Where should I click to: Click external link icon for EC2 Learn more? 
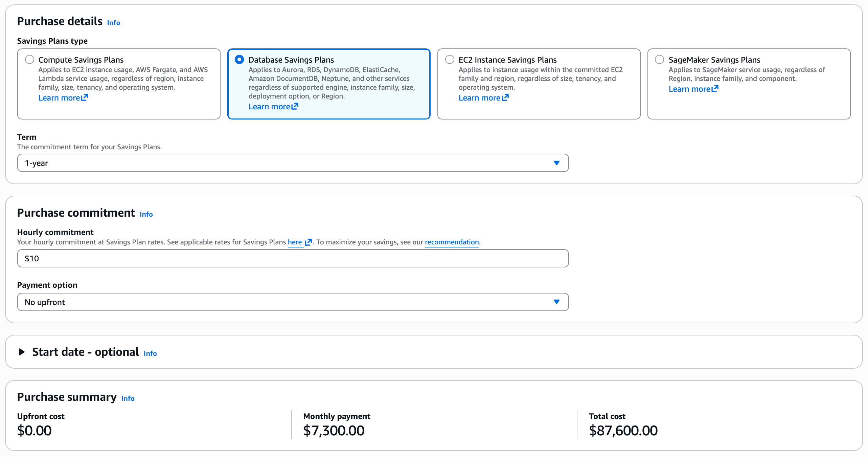click(505, 97)
